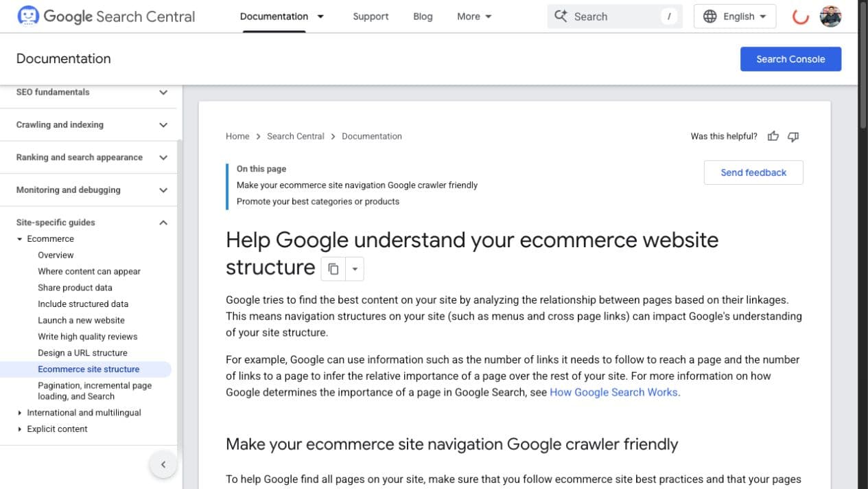Click the search sparkle icon

pos(561,16)
